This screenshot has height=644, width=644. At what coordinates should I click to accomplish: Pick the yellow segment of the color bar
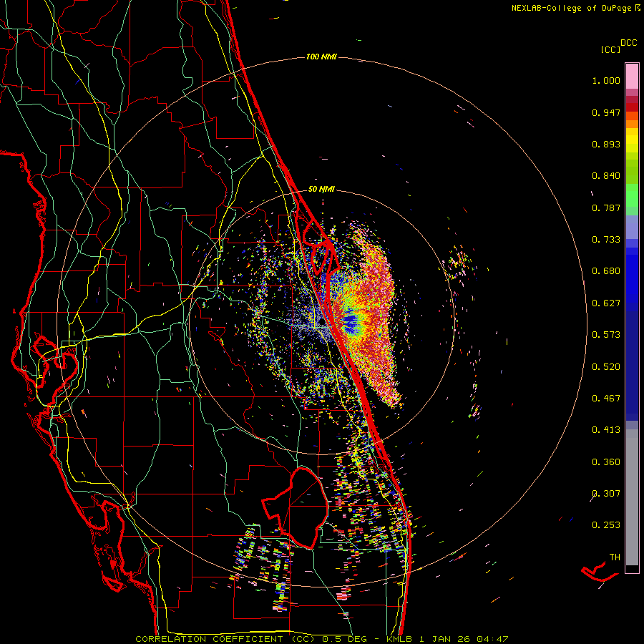[x=632, y=141]
